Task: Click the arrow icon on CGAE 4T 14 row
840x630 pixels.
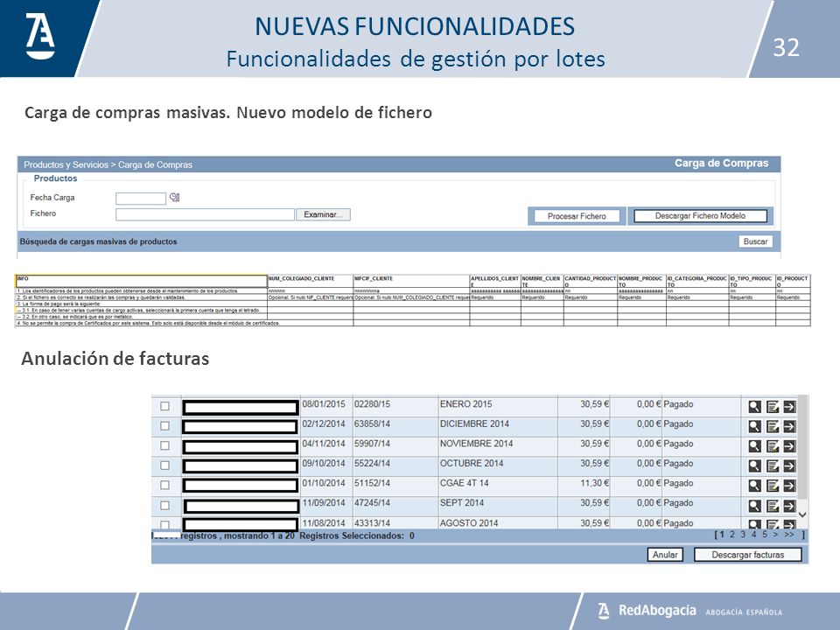Action: pyautogui.click(x=789, y=486)
